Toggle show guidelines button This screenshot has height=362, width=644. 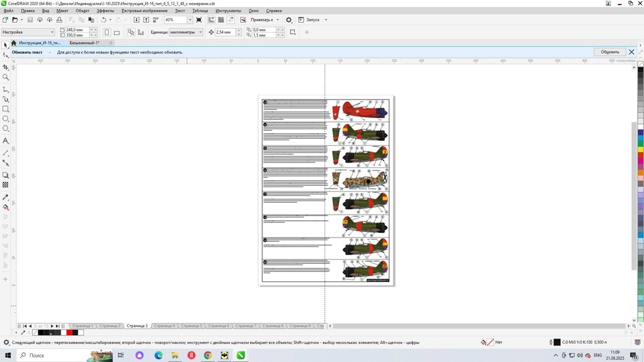coord(231,20)
